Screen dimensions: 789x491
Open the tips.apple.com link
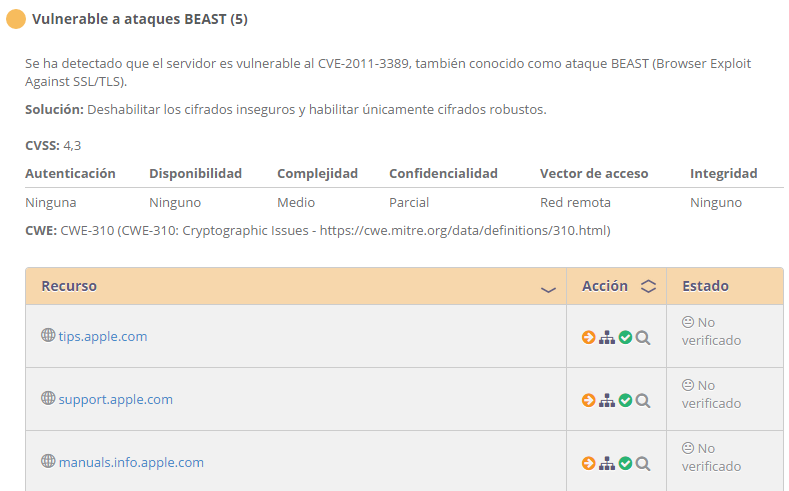coord(103,336)
